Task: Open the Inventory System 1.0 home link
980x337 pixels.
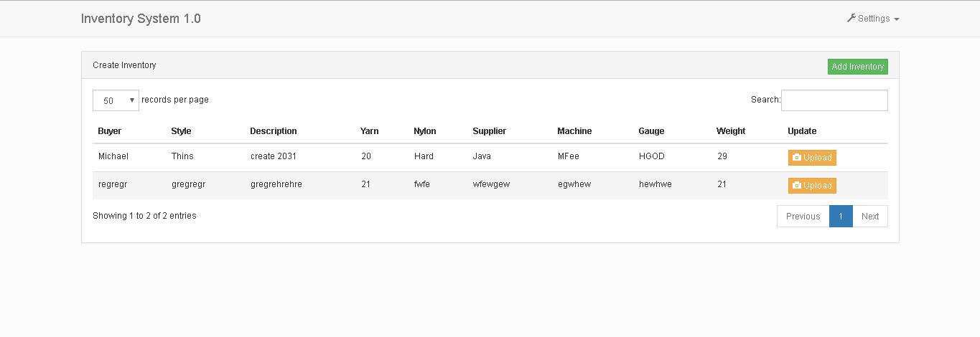Action: [141, 19]
